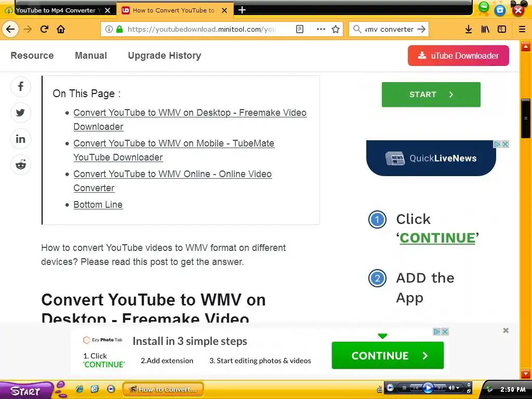
Task: Launch Windows Media Player from quick launch
Action: pos(111,389)
